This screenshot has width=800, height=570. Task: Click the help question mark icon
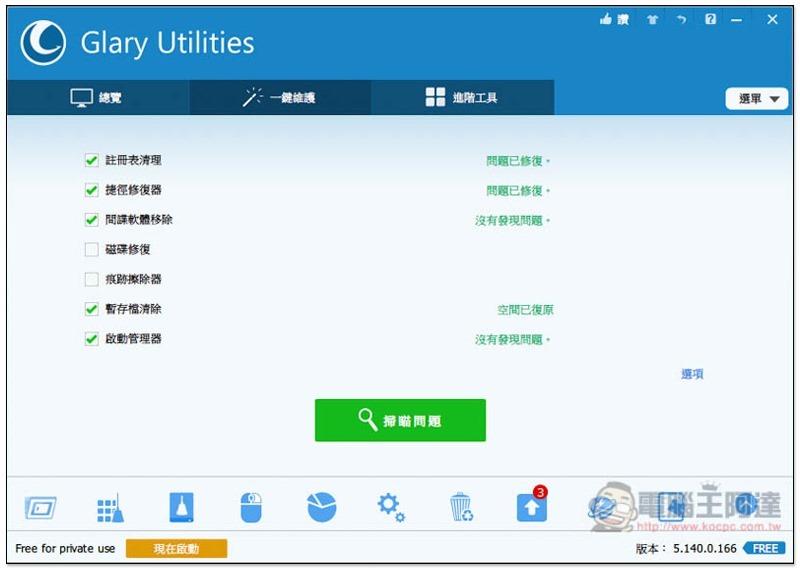tap(710, 19)
